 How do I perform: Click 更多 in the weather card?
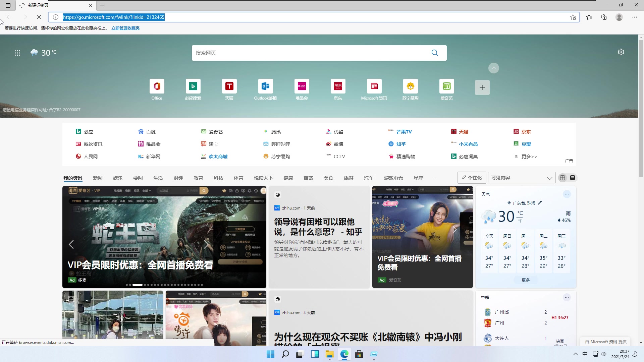526,280
